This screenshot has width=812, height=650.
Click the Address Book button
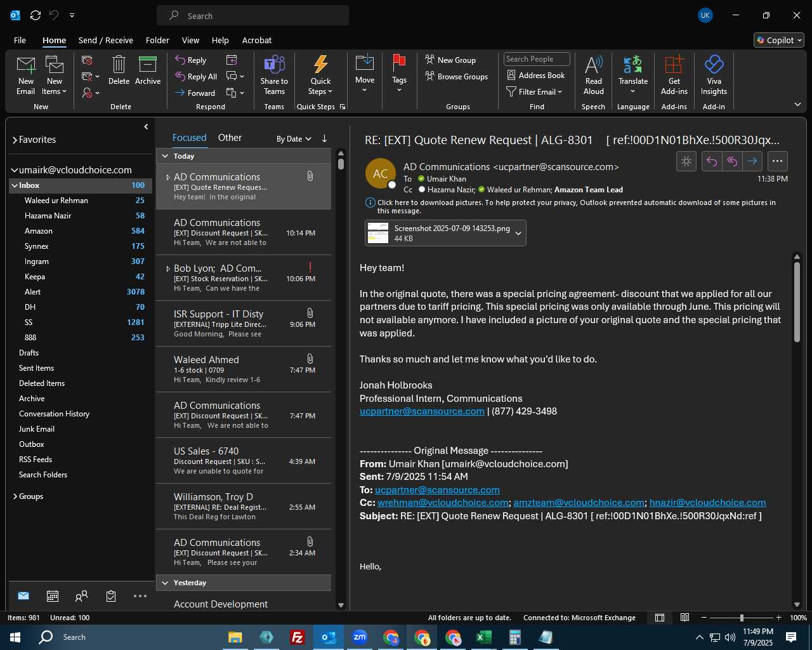536,76
